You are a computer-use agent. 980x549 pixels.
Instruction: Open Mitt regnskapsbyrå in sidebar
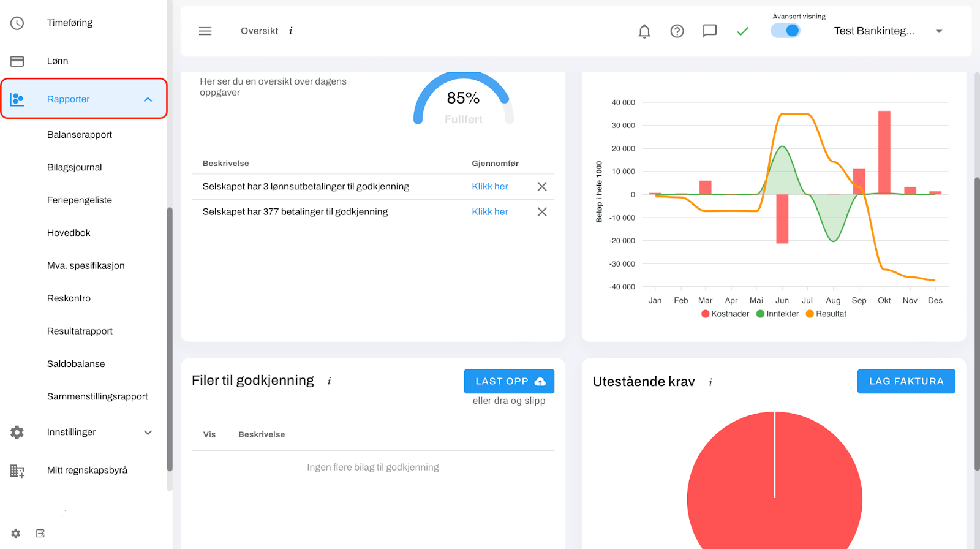pos(87,471)
